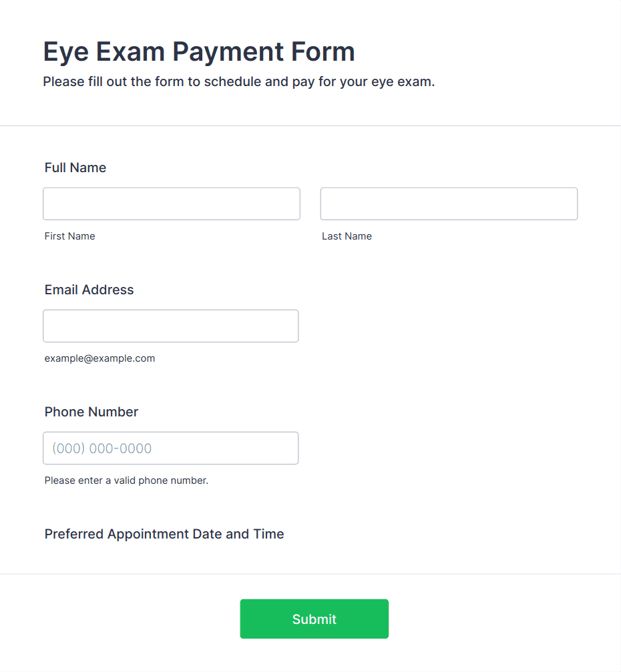This screenshot has width=621, height=672.
Task: Focus the Last Name input field
Action: click(449, 204)
